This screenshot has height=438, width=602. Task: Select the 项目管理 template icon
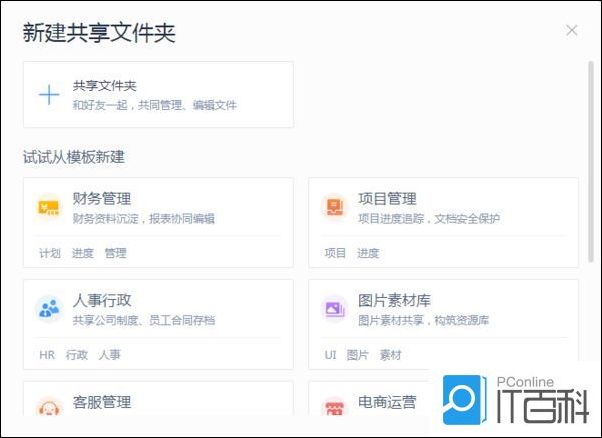(x=334, y=208)
